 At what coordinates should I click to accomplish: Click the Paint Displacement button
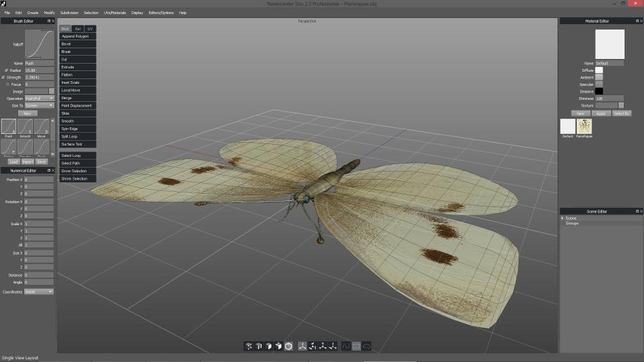78,105
